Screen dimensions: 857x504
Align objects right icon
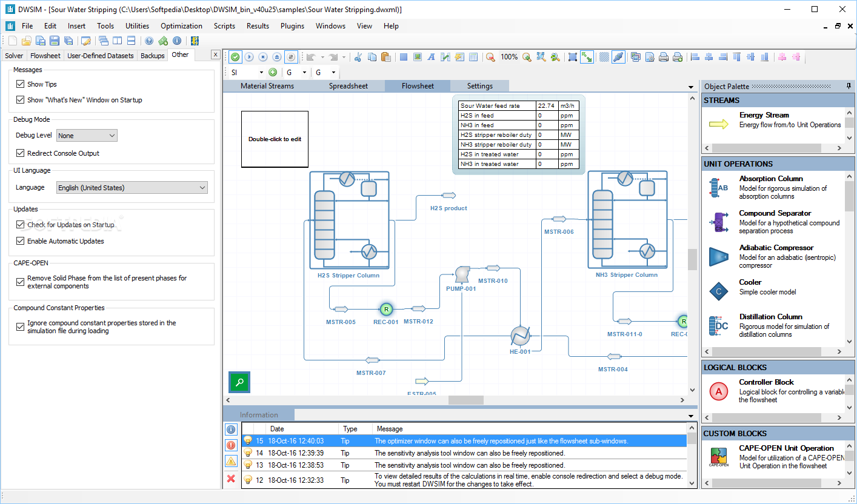tap(723, 57)
